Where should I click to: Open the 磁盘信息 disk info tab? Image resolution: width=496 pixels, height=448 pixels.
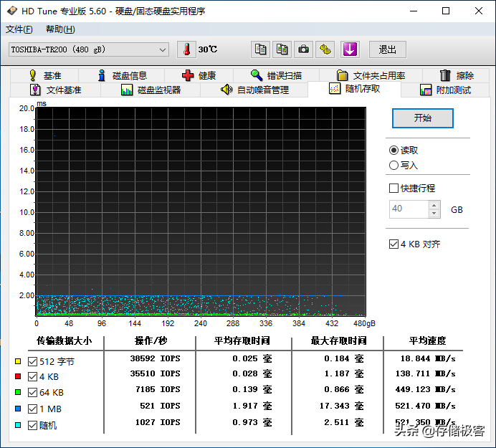(x=122, y=75)
